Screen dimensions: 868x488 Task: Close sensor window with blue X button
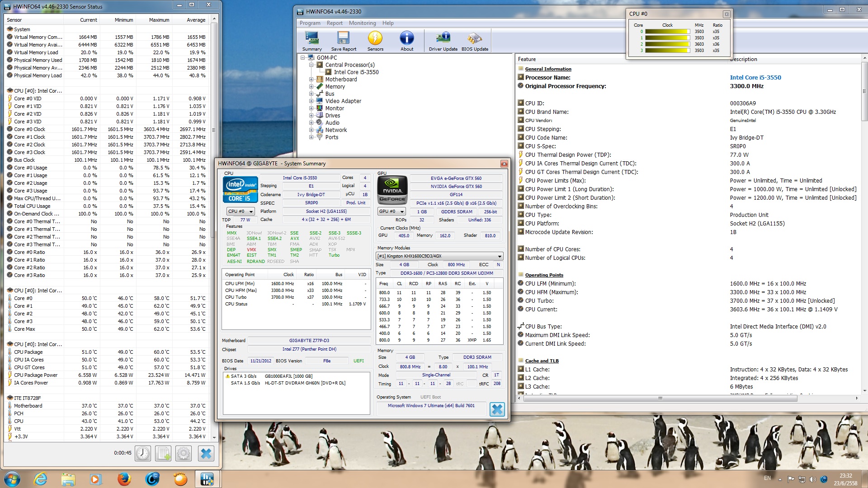pos(206,453)
